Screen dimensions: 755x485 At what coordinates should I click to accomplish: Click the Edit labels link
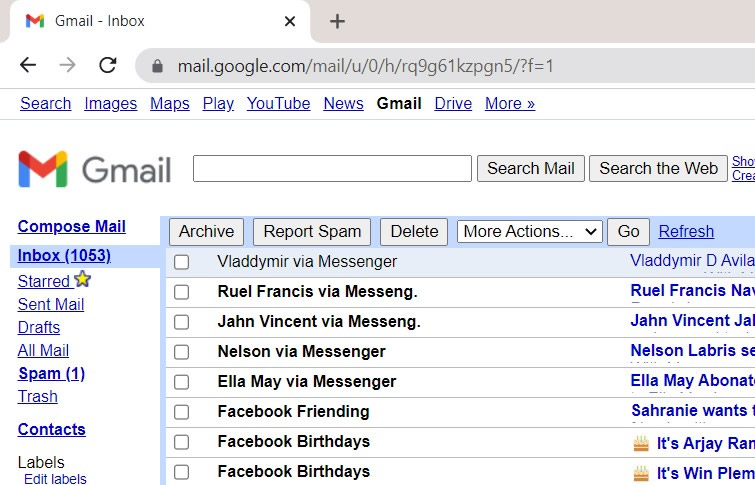[55, 479]
